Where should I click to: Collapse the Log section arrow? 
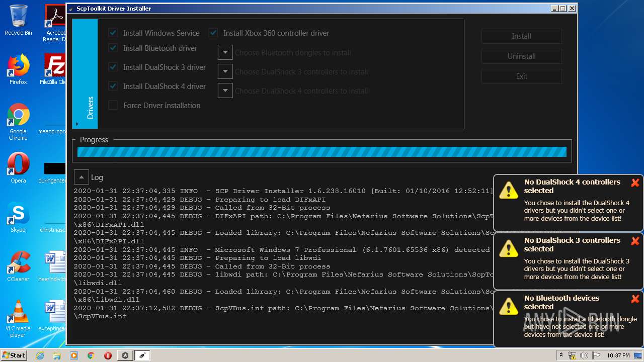[x=81, y=177]
